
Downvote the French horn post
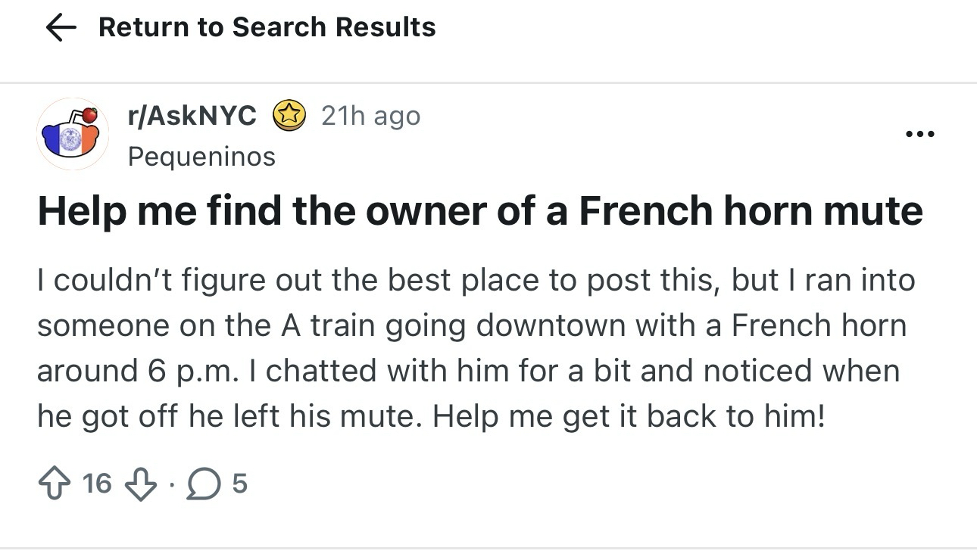click(139, 483)
